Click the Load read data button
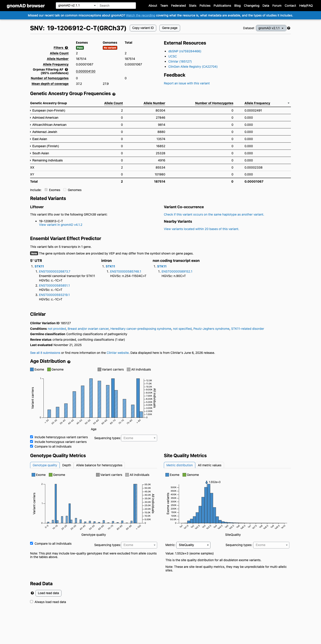Viewport: 321px width, 644px height. 48,593
